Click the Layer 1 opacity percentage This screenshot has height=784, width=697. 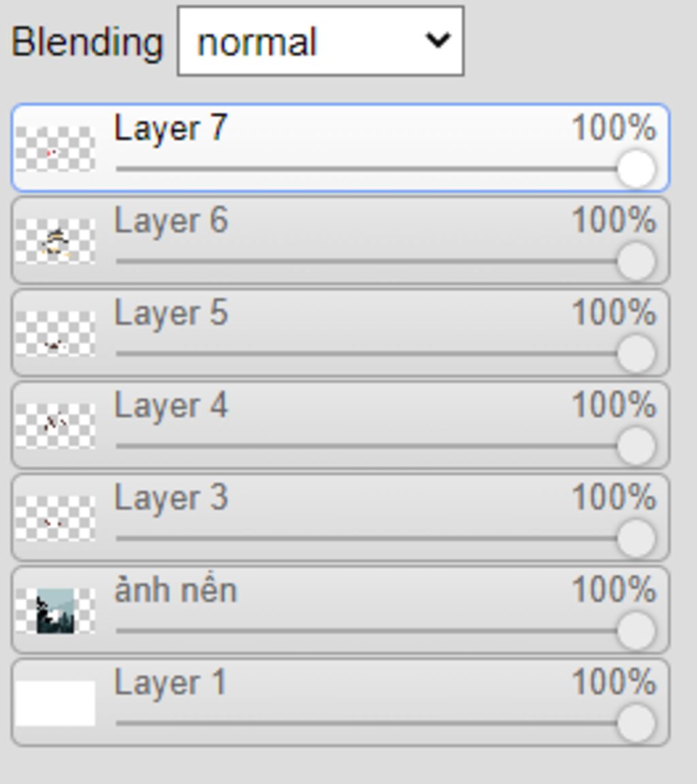click(613, 682)
